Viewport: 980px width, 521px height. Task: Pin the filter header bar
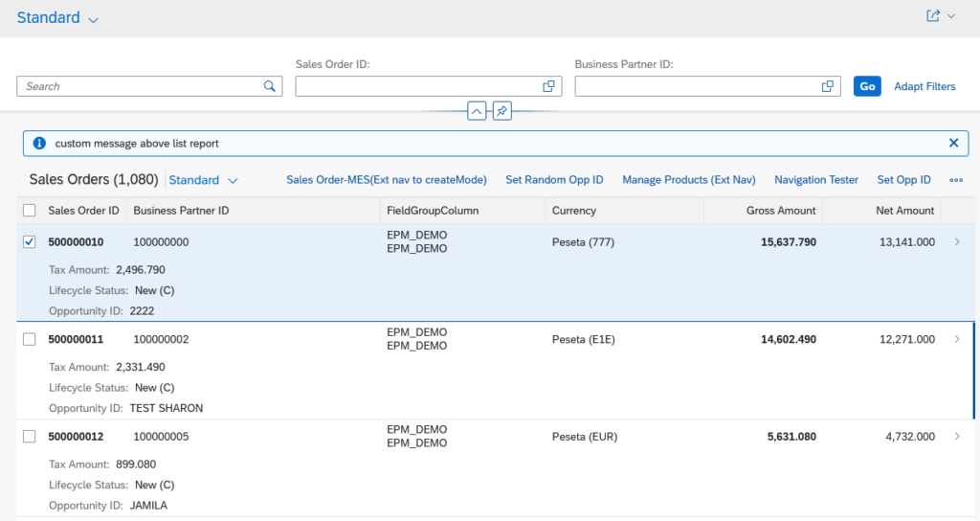click(502, 111)
